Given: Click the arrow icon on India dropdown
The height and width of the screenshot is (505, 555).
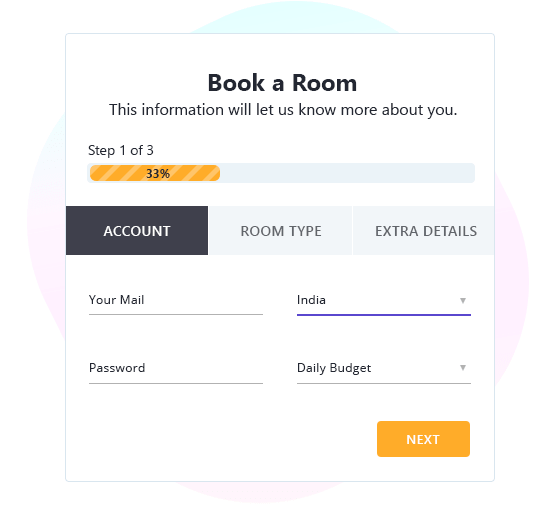Looking at the screenshot, I should point(463,300).
